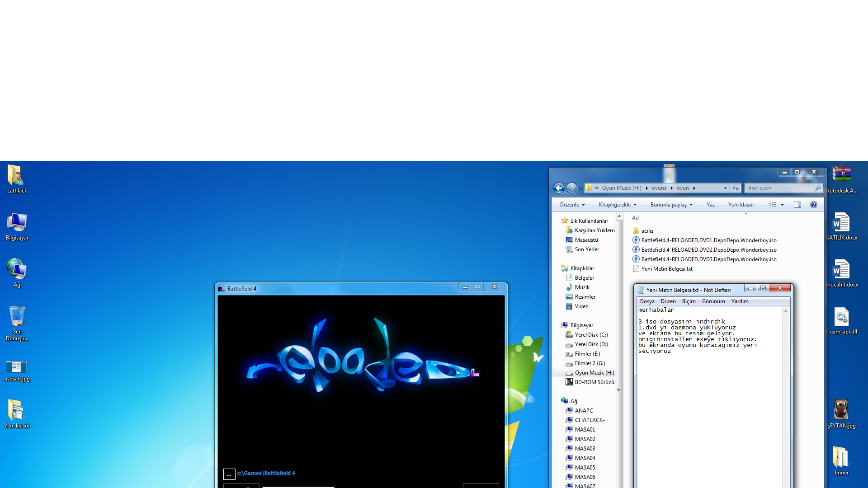Select the Autodesk archive desktop icon
The height and width of the screenshot is (488, 868).
(x=842, y=179)
